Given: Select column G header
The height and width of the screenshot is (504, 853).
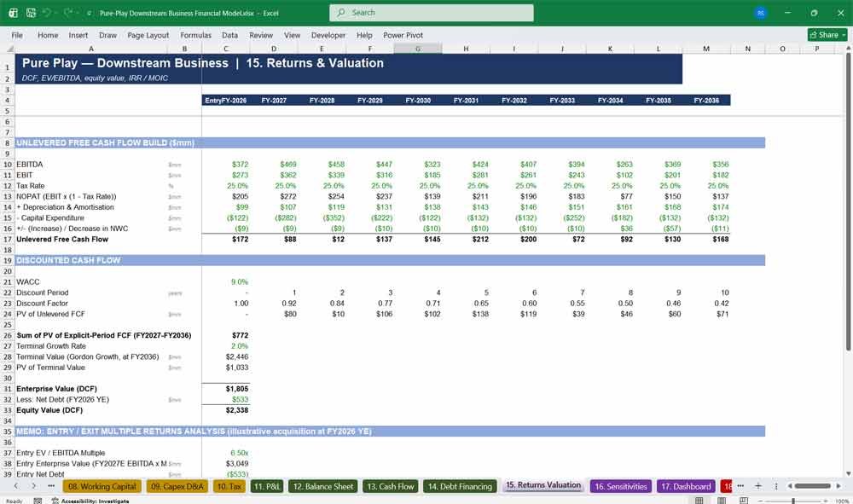Looking at the screenshot, I should [418, 49].
